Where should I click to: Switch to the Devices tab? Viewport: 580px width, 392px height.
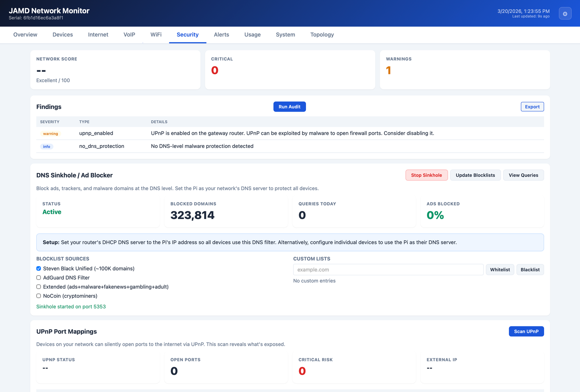coord(62,34)
